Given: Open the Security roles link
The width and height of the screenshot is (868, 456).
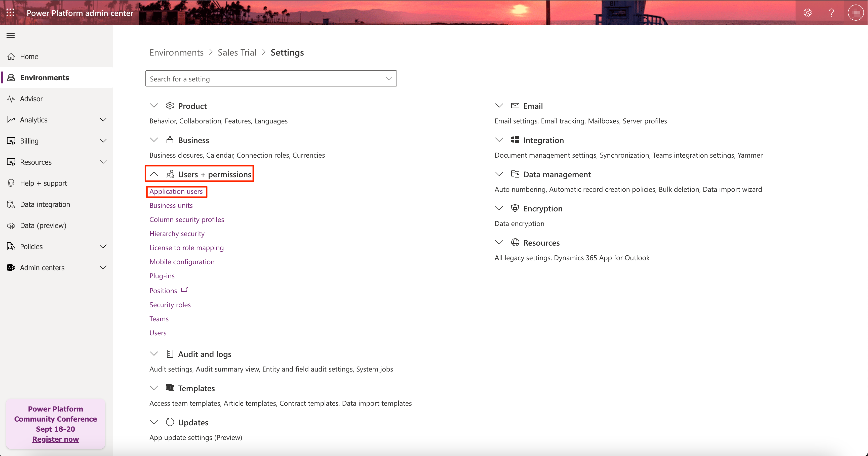Looking at the screenshot, I should pyautogui.click(x=170, y=305).
